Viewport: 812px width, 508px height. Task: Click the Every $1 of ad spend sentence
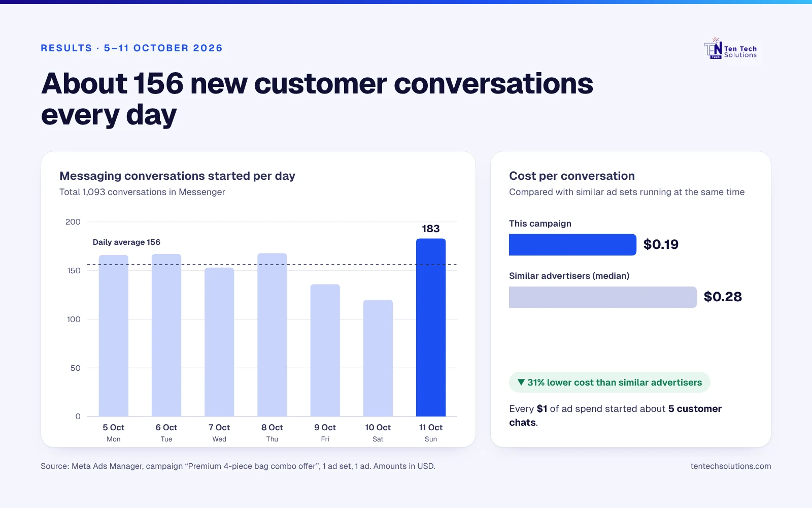[615, 416]
